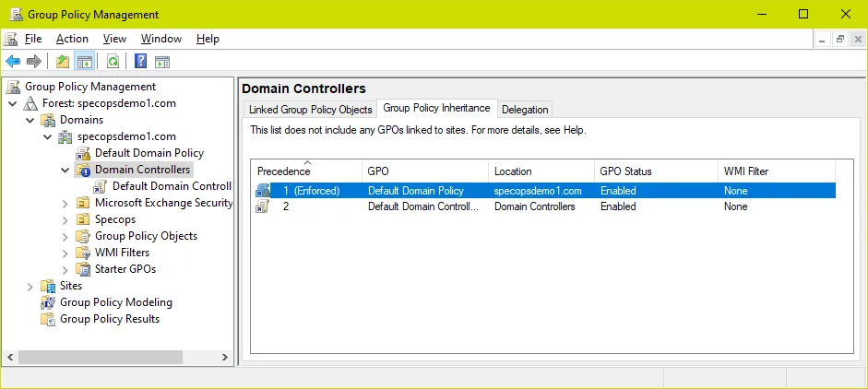Viewport: 868px width, 389px height.
Task: Toggle the Show/Hide Console Tree icon
Action: [84, 62]
